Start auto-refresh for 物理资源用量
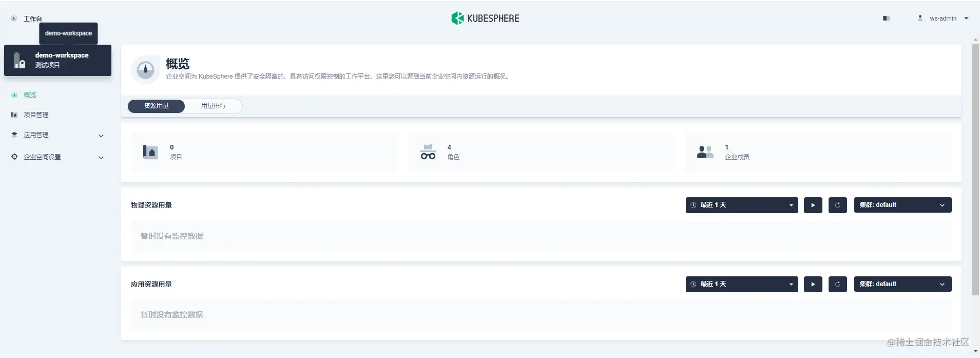Screen dimensions: 980x358 (813, 205)
